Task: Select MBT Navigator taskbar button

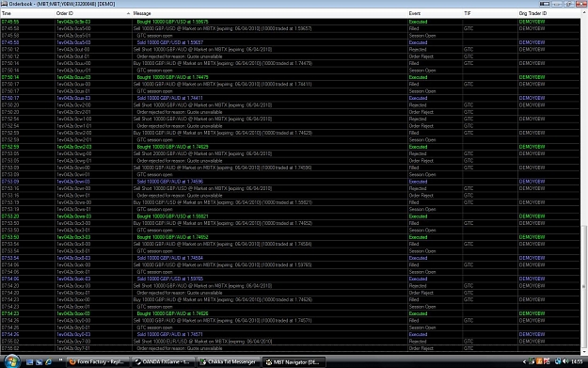Action: point(294,362)
